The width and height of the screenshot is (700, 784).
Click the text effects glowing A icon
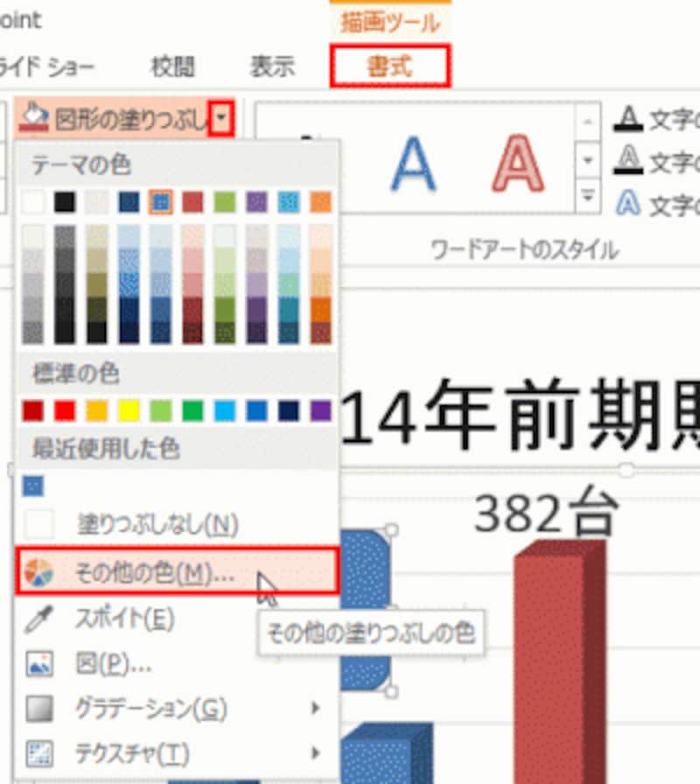pos(628,203)
